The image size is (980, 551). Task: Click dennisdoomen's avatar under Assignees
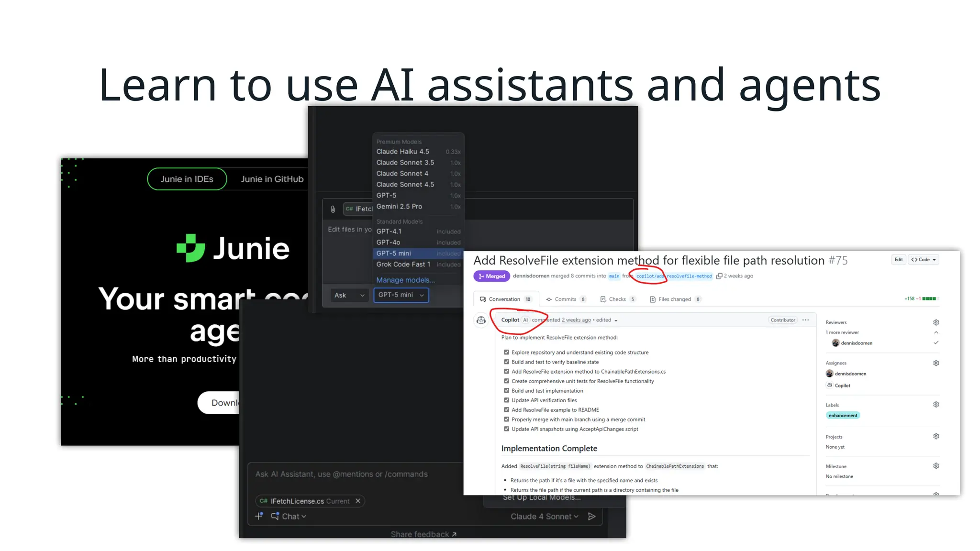(x=830, y=374)
